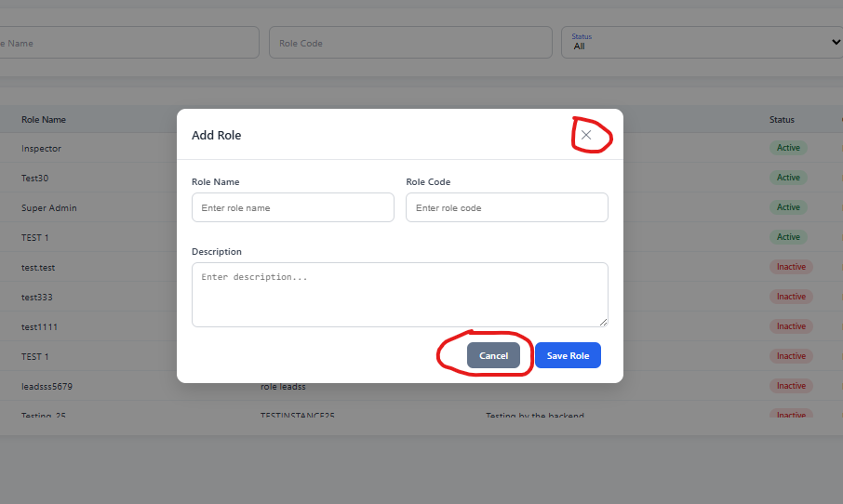The width and height of the screenshot is (843, 504).
Task: Select the Inspector role row
Action: point(421,148)
